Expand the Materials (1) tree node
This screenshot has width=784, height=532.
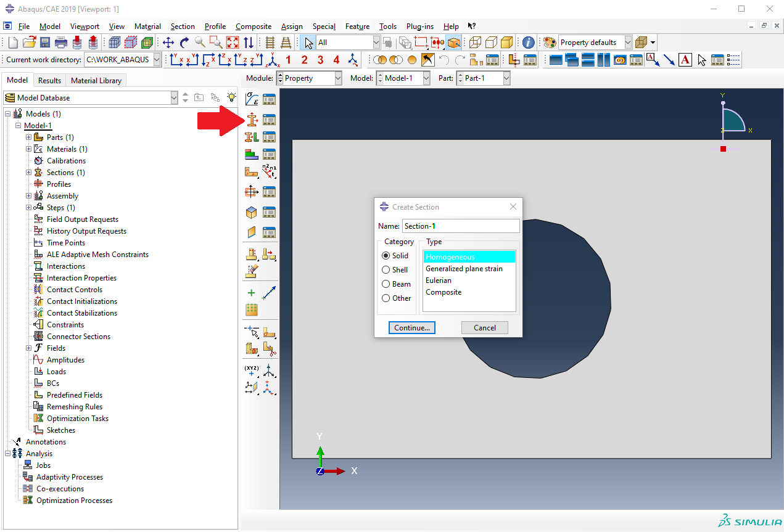coord(28,149)
